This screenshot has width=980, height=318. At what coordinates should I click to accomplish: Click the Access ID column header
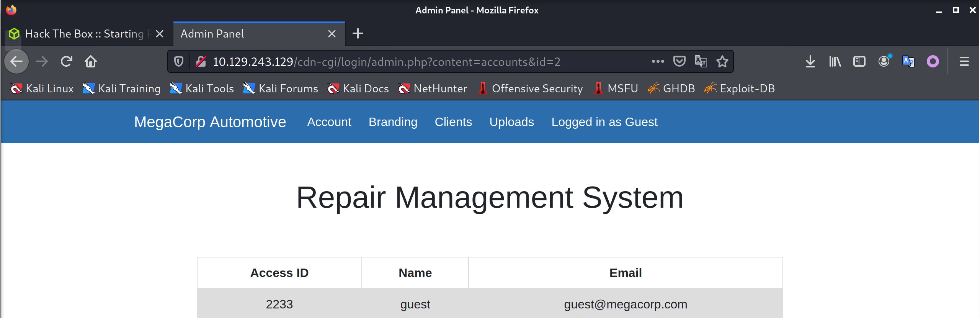[279, 273]
